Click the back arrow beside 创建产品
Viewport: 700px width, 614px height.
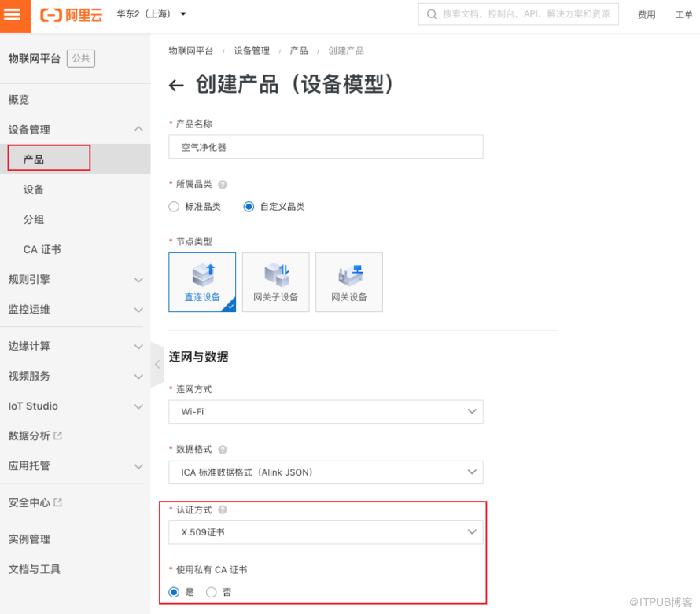pos(177,86)
